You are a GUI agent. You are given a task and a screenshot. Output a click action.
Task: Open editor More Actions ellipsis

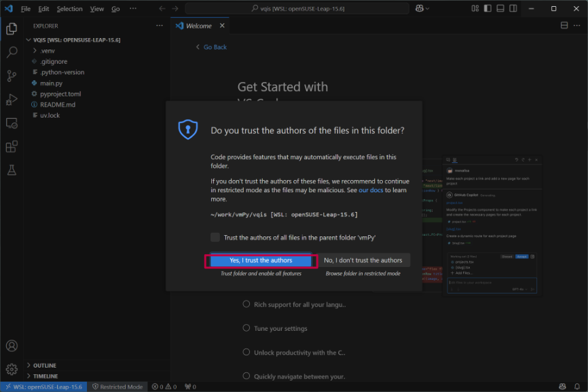pyautogui.click(x=576, y=26)
